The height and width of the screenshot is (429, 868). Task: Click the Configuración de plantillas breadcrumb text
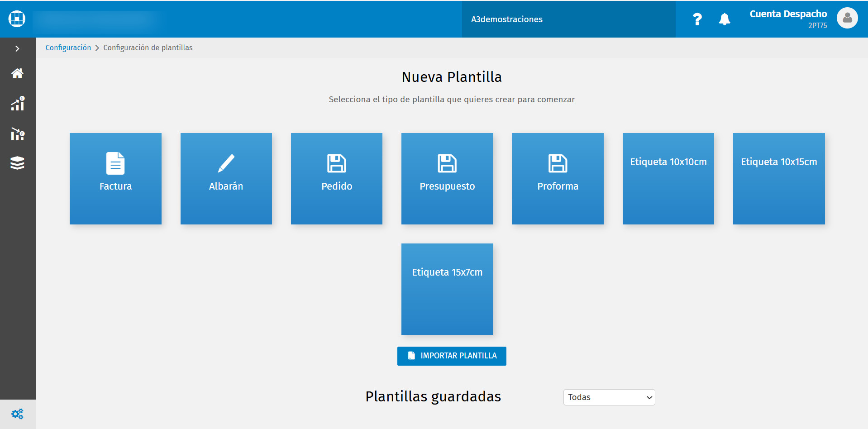[x=148, y=48]
